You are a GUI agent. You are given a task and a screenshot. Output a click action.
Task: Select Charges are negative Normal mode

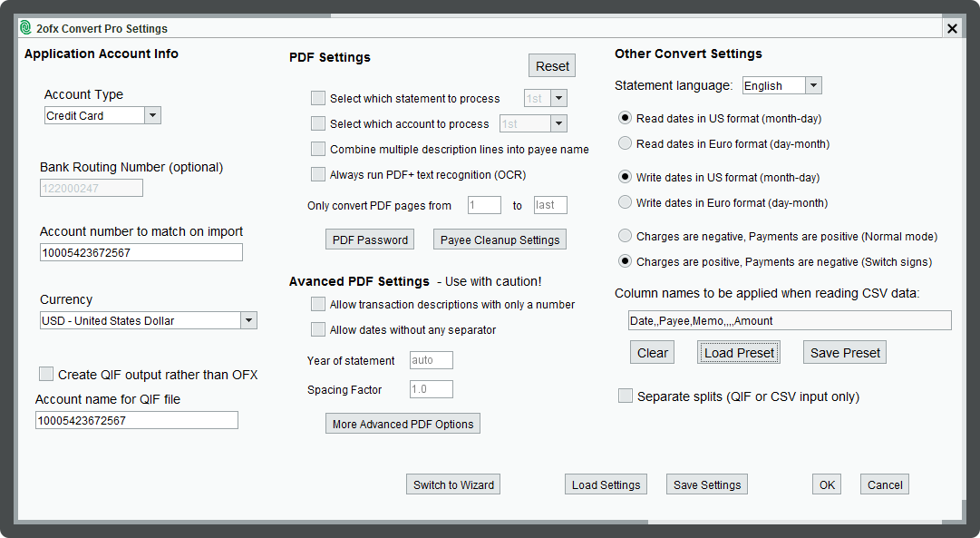625,236
